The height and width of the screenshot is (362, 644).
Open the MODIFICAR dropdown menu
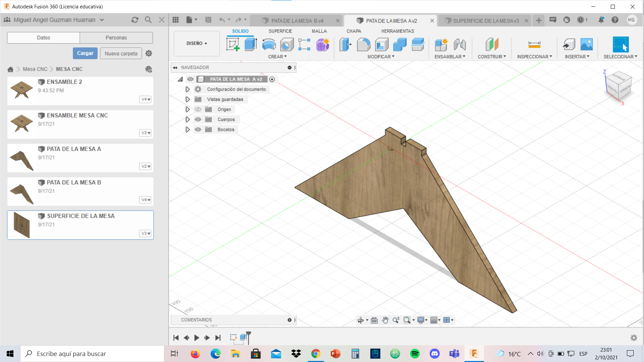381,57
